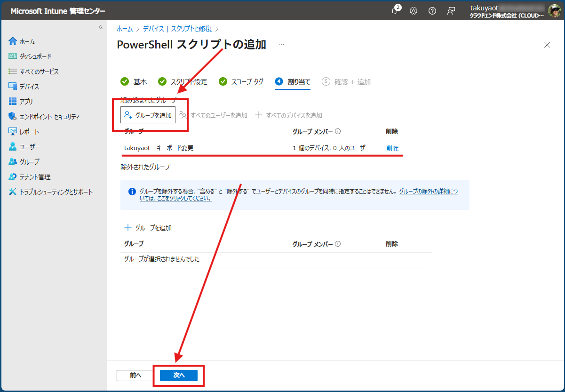Click the 前へ button

tap(135, 375)
